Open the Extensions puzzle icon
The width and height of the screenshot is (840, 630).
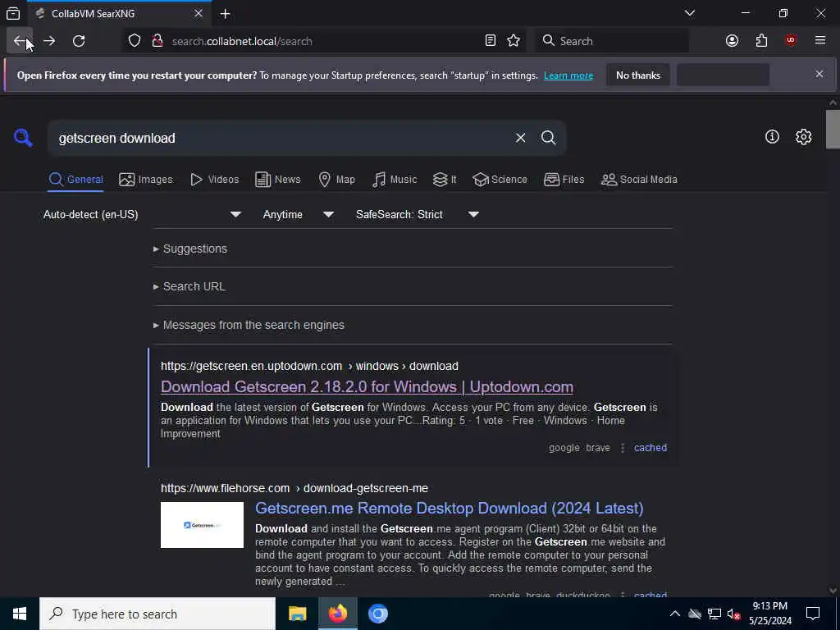click(x=761, y=41)
